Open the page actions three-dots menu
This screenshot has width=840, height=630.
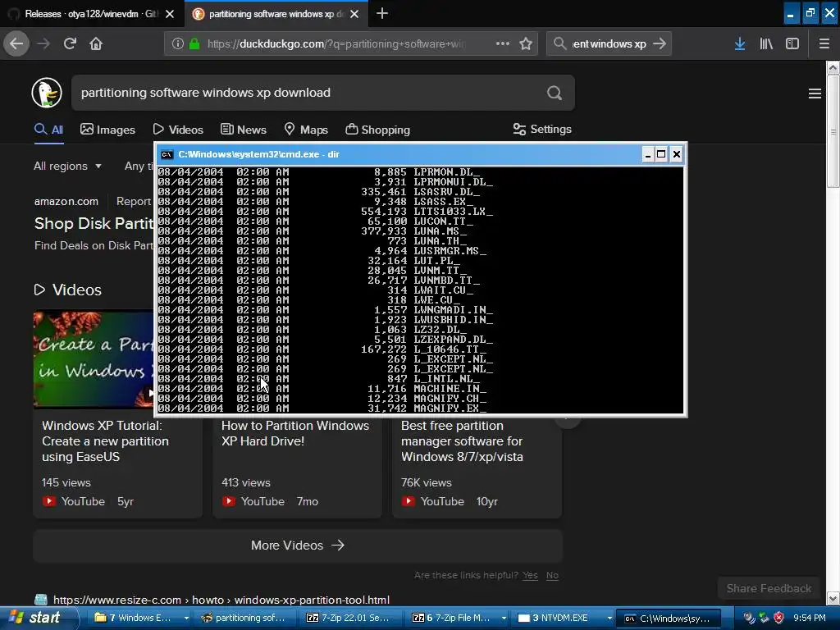coord(503,43)
